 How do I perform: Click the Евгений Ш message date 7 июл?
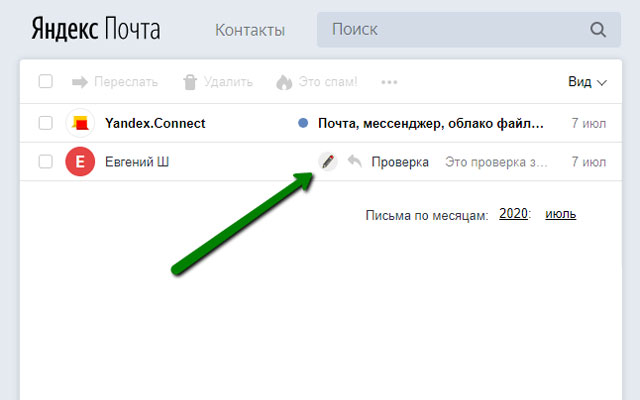589,162
